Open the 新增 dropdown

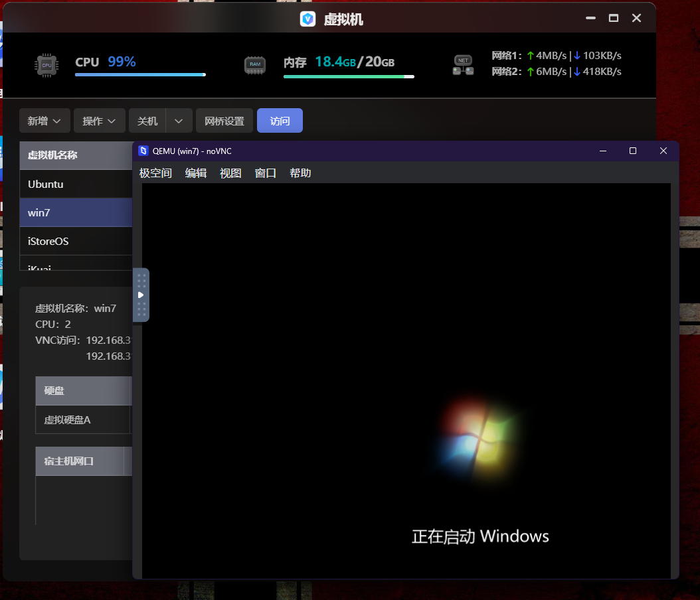[44, 120]
